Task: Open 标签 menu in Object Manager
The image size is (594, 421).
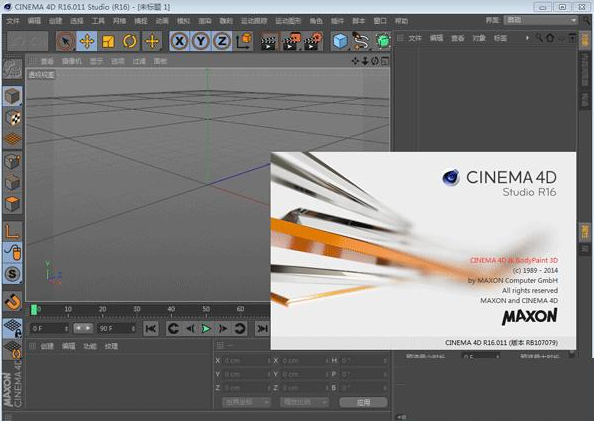Action: 500,38
